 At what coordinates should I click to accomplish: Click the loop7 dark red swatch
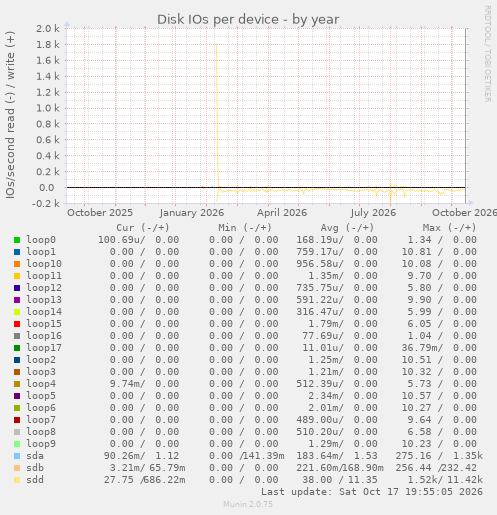tap(17, 420)
